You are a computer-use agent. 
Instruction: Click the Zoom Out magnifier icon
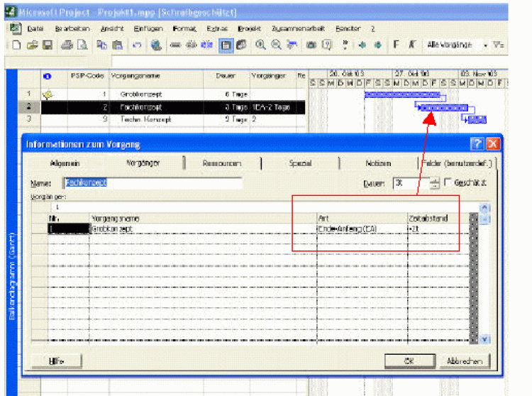click(275, 45)
